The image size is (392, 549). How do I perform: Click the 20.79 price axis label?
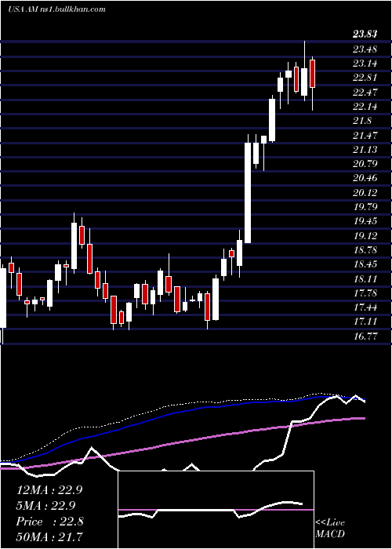coord(365,163)
